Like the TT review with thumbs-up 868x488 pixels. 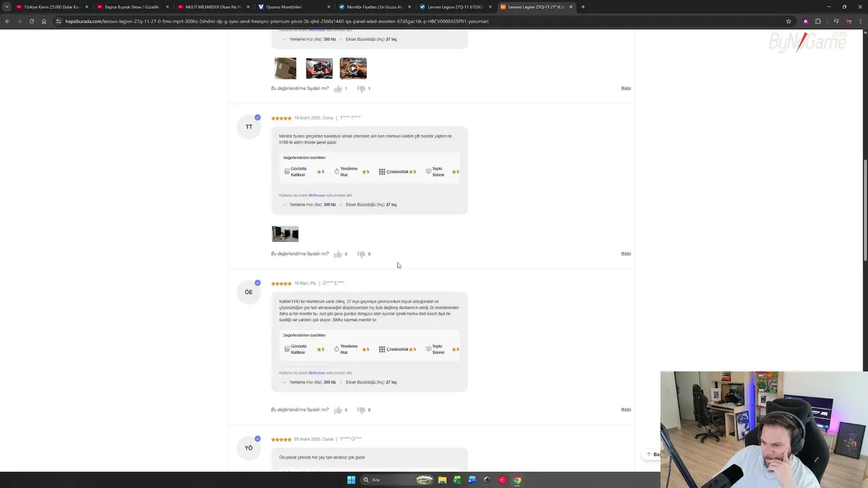338,254
